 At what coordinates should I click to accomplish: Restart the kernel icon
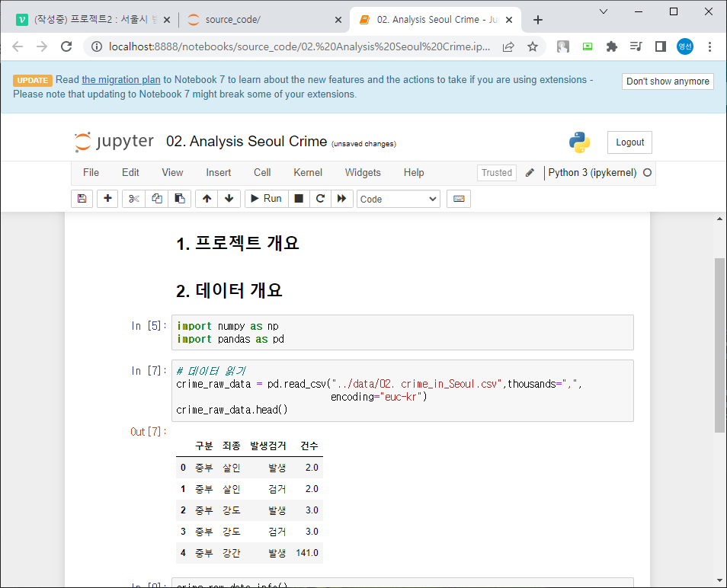(x=320, y=199)
